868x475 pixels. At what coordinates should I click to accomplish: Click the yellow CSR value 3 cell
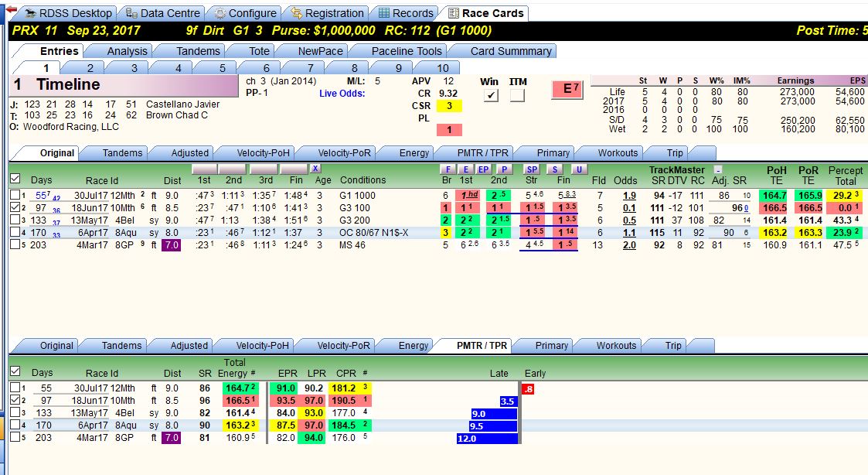[449, 106]
